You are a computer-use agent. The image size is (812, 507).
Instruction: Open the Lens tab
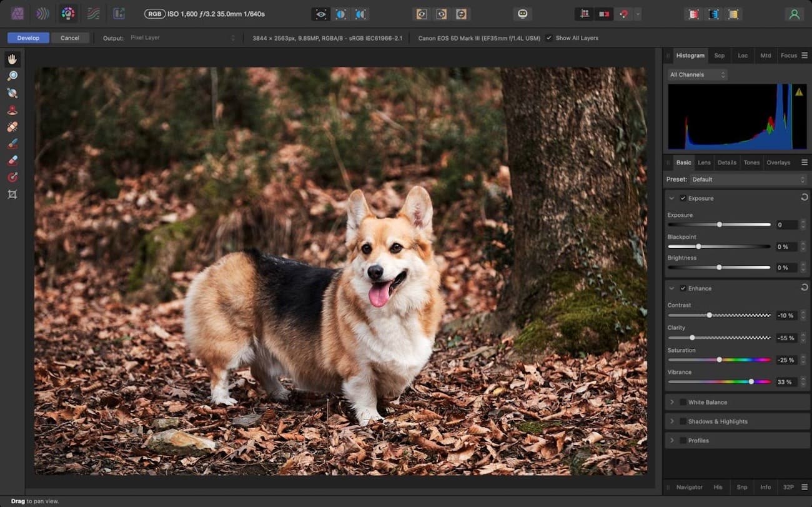pyautogui.click(x=704, y=163)
